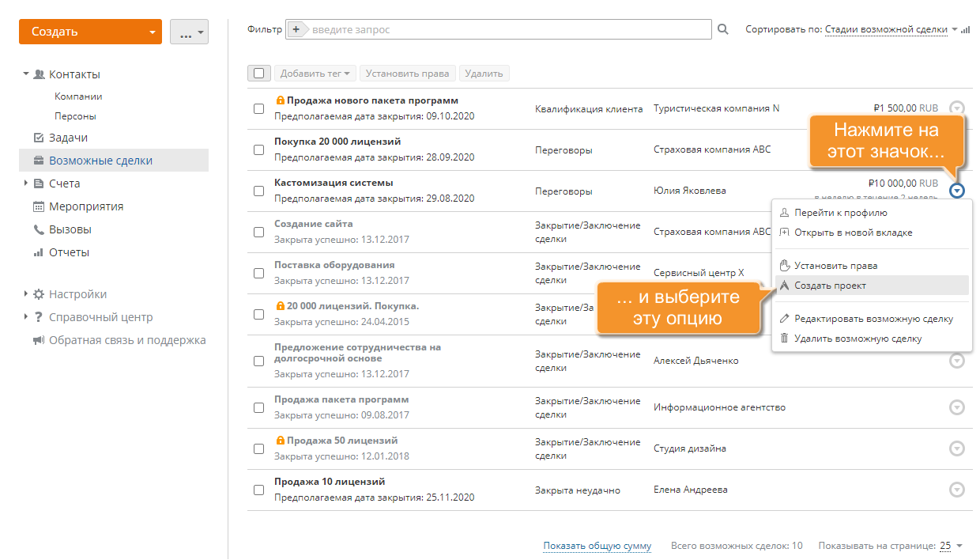
Task: Open the Создать button dropdown arrow
Action: 152,32
